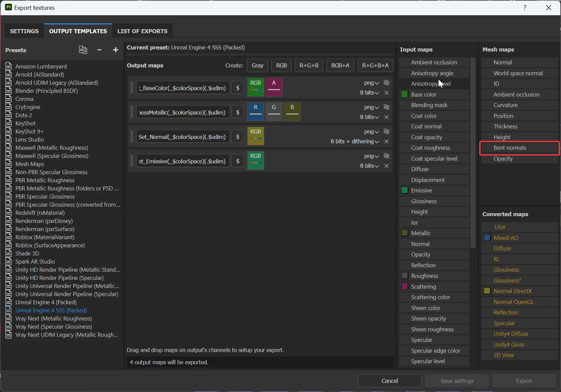Open export settings icon for the Normal map
Image resolution: width=561 pixels, height=392 pixels.
(x=386, y=131)
